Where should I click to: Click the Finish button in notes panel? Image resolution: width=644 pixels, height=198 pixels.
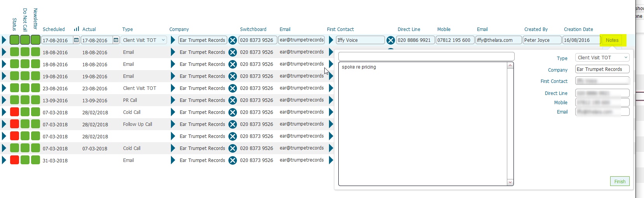(620, 181)
